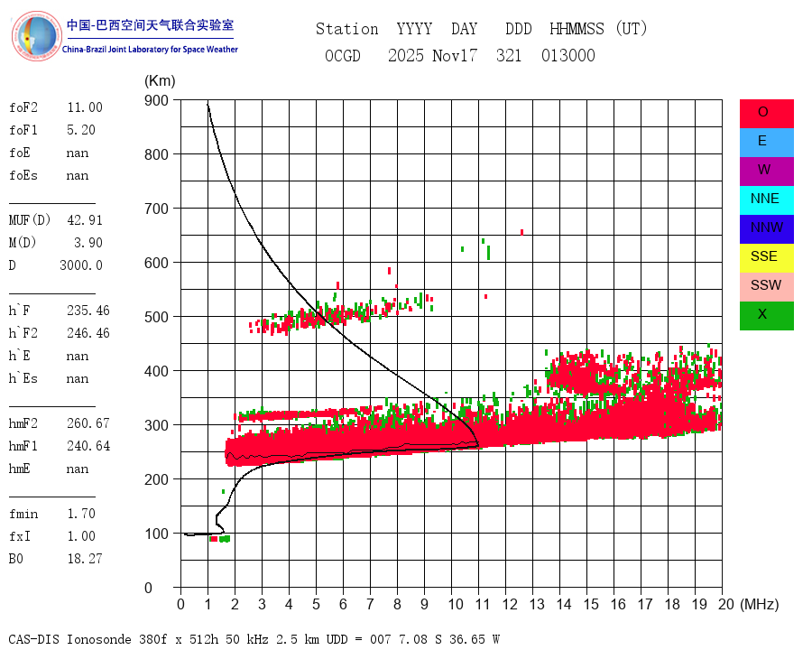Viewport: 812px width, 650px height.
Task: Select the yellow SSE legend swatch
Action: tap(766, 256)
